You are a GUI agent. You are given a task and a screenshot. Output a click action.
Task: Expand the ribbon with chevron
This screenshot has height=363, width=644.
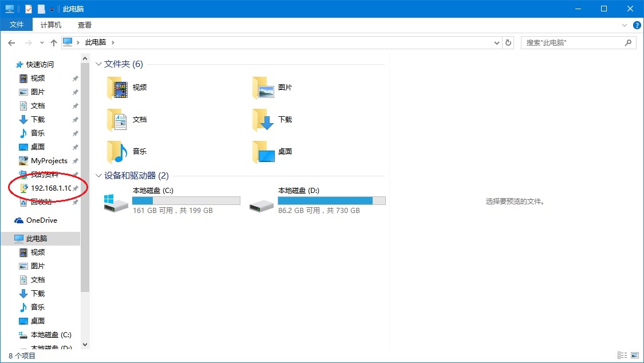625,25
